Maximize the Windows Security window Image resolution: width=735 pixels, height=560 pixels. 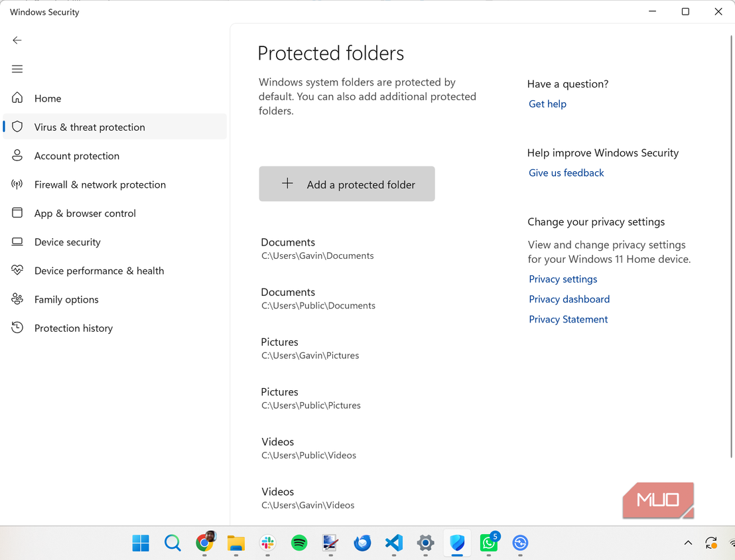[x=685, y=11]
